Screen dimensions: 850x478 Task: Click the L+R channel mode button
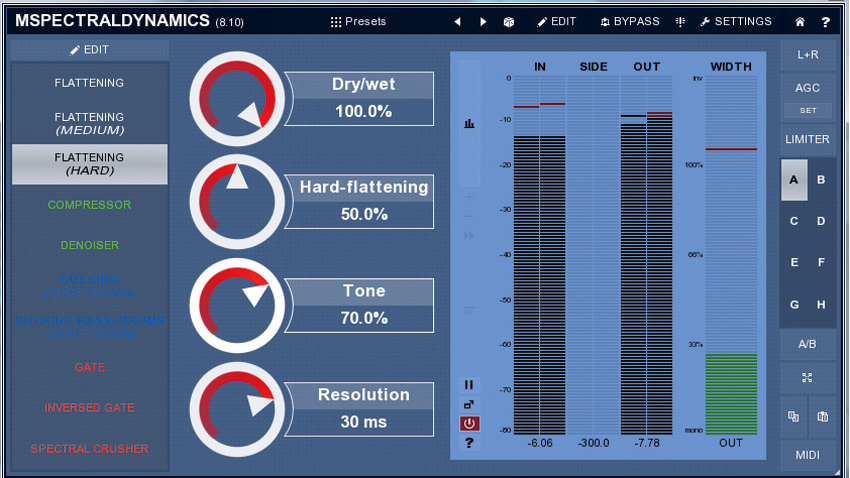point(808,55)
